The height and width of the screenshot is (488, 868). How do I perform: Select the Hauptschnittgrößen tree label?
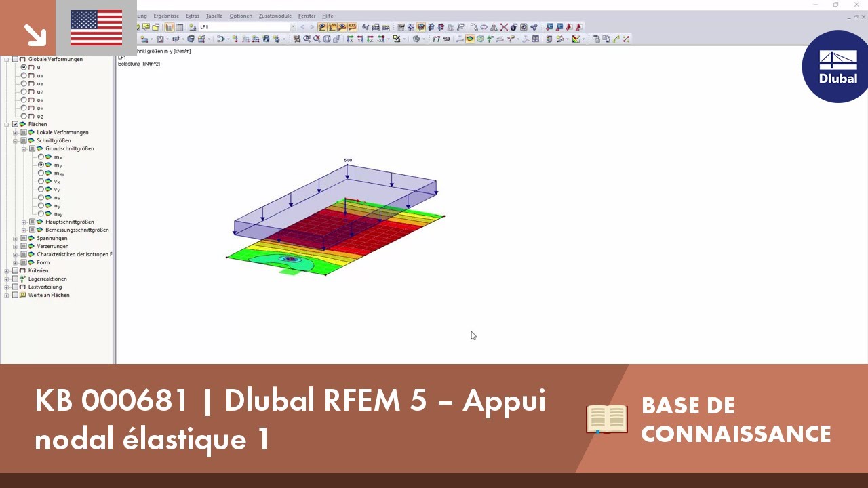pos(69,222)
